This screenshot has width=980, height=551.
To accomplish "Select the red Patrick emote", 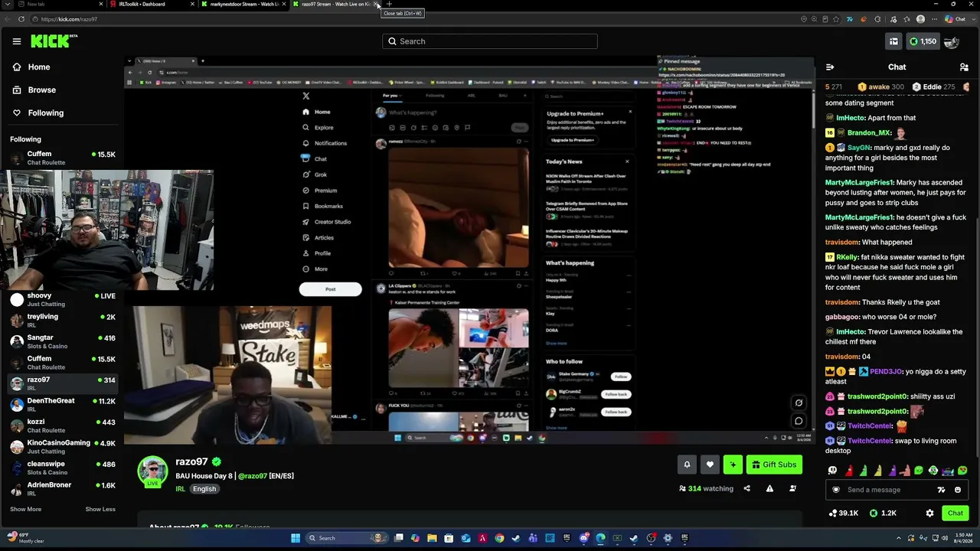I will pyautogui.click(x=849, y=471).
